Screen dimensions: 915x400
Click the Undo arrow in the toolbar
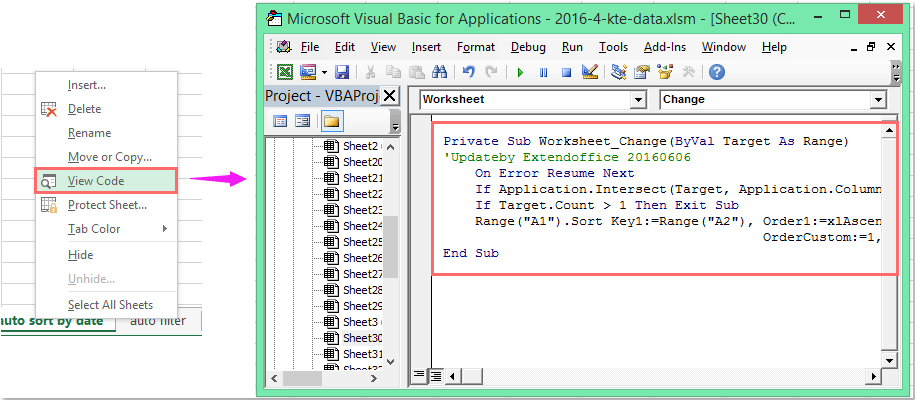469,72
